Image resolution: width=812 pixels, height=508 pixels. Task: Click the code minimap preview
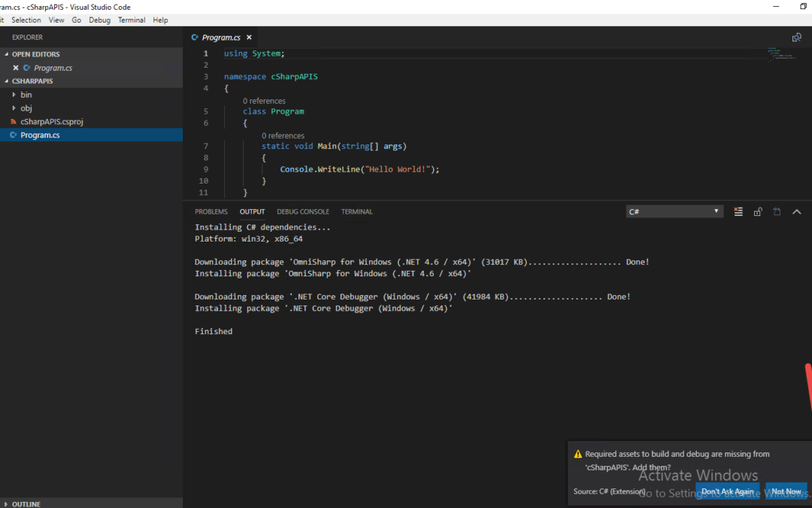[x=782, y=54]
